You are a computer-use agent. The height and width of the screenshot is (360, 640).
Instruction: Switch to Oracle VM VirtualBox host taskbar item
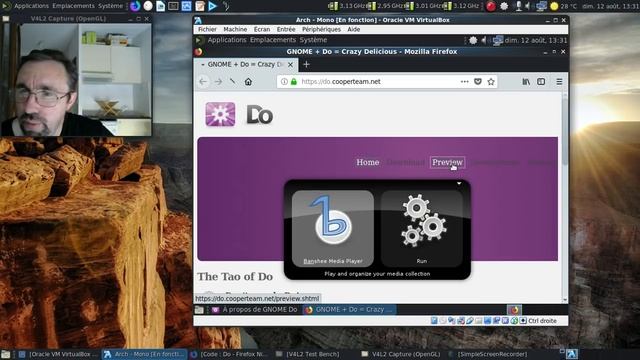58,354
